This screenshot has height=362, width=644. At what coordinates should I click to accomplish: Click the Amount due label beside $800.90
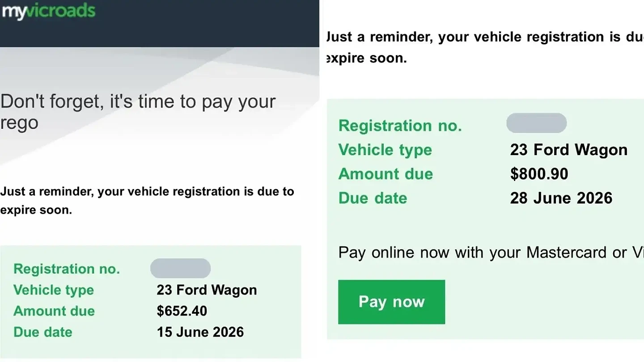(x=386, y=174)
